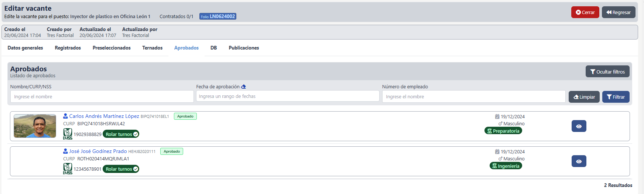Click the IMSS logo in Carlos Andrés row

point(68,134)
